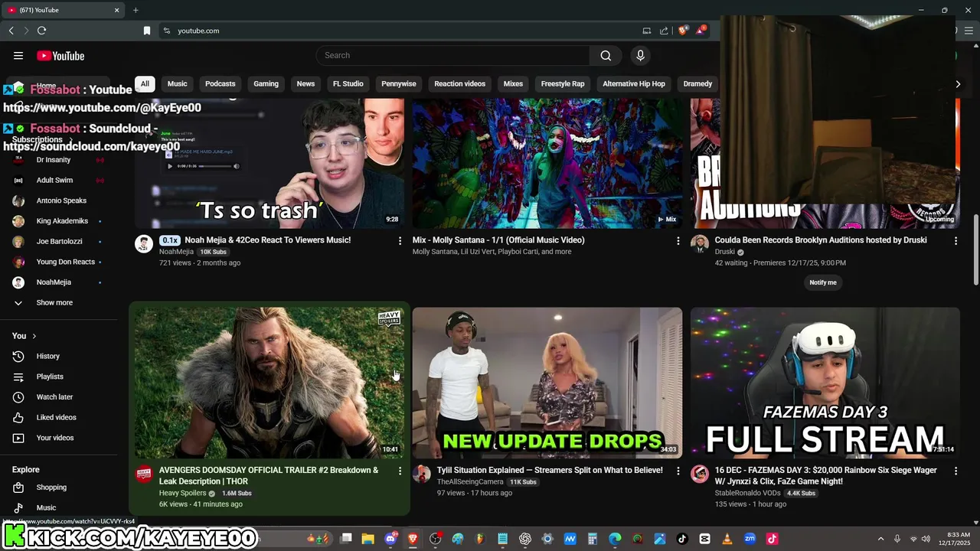
Task: Select the Alternative Hip Hop chip
Action: click(x=634, y=84)
